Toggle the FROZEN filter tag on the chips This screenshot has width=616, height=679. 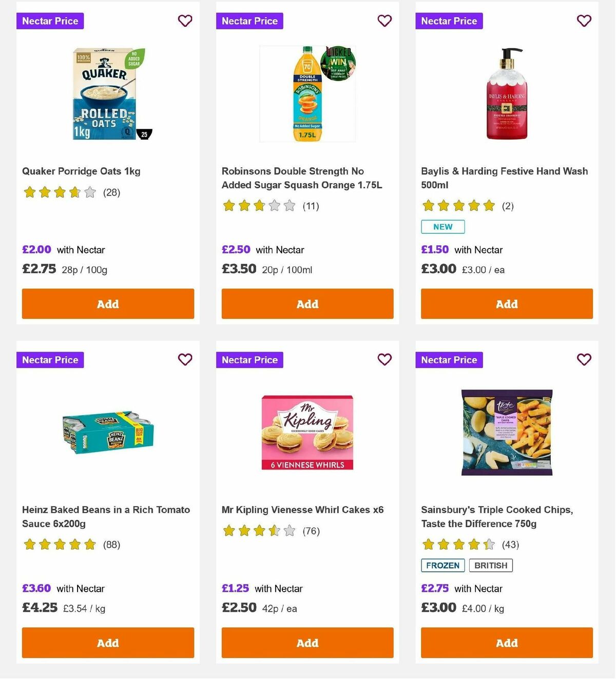442,565
